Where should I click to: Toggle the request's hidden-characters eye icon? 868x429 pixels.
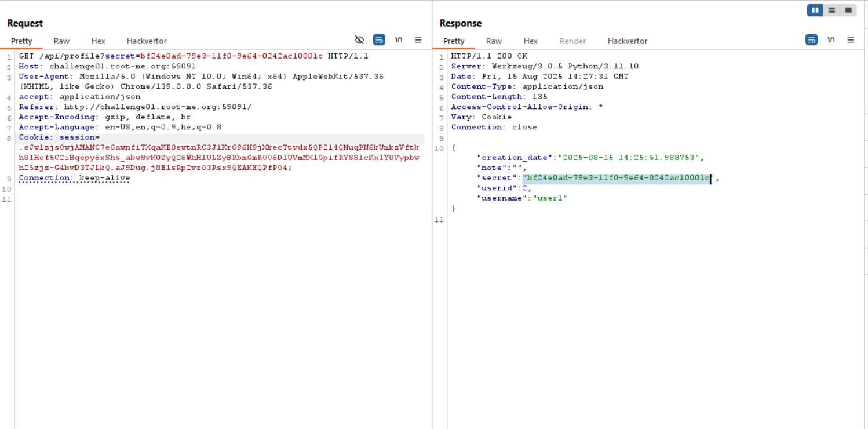pos(359,40)
